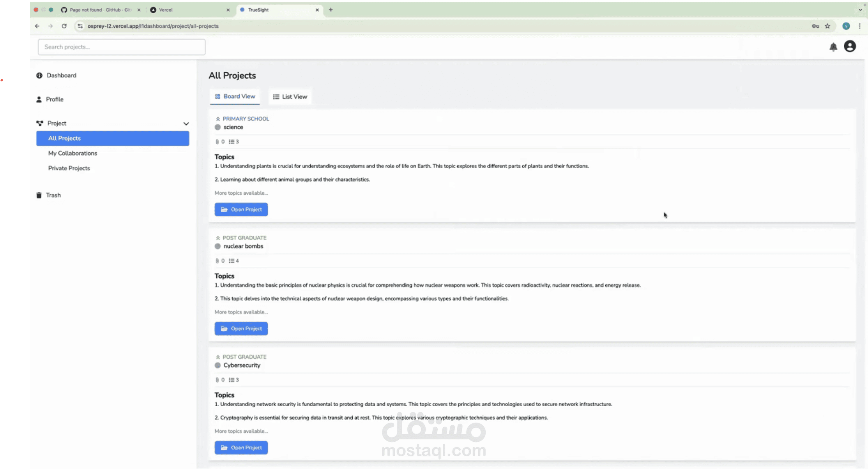The height and width of the screenshot is (469, 868).
Task: Click the Chrome profile avatar icon
Action: (x=846, y=26)
